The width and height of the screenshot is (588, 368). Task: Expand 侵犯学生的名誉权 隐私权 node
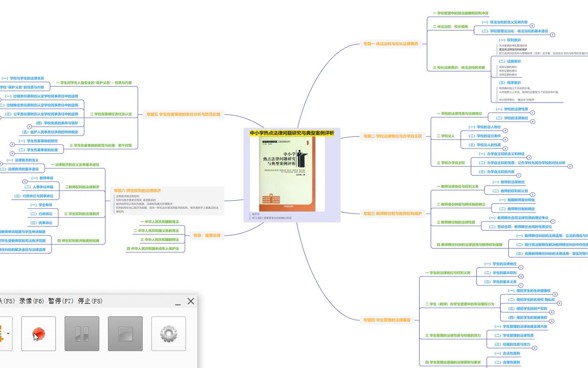click(559, 303)
